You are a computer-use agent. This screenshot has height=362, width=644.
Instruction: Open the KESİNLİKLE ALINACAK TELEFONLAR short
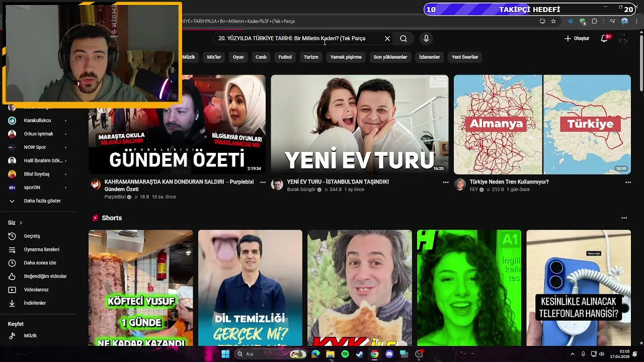point(579,288)
